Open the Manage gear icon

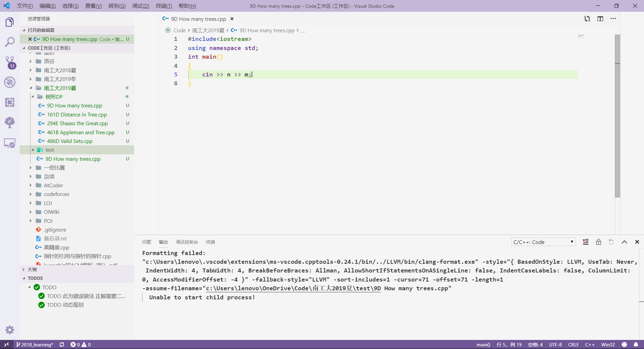[10, 330]
